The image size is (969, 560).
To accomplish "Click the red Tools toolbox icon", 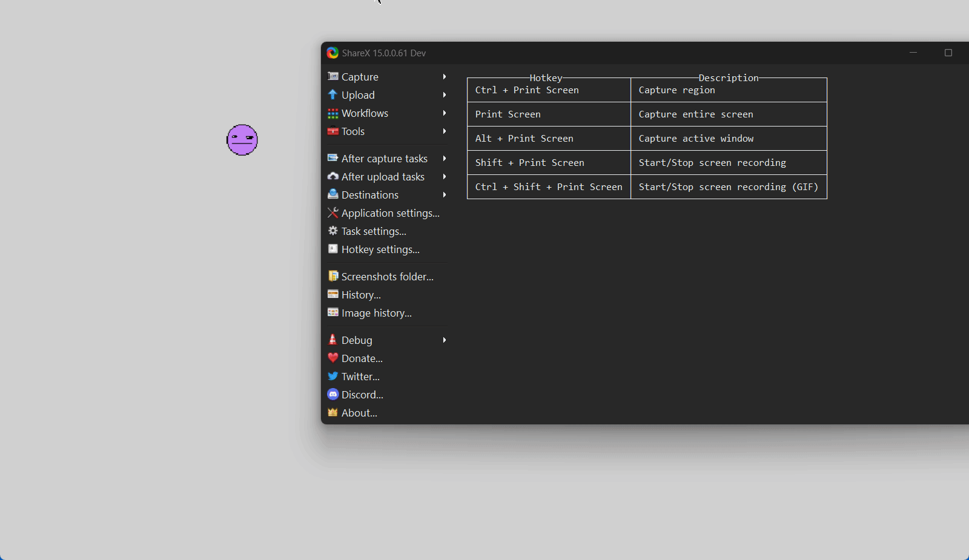I will [332, 131].
